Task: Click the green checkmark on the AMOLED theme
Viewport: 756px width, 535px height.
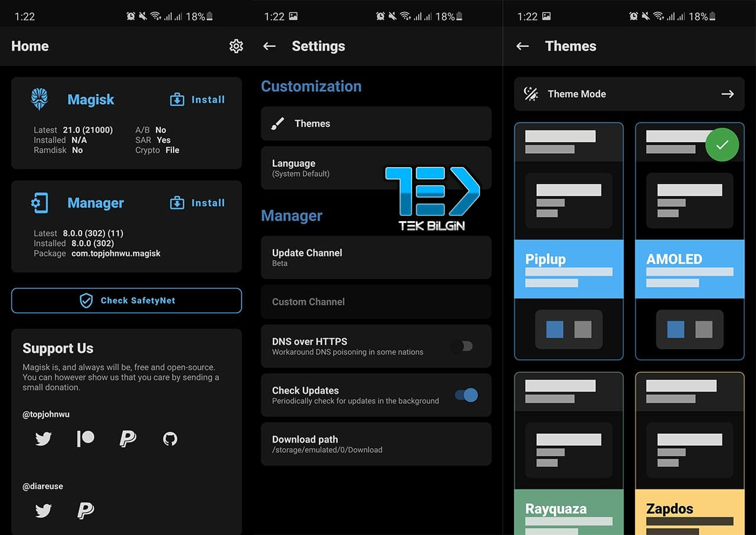Action: (722, 144)
